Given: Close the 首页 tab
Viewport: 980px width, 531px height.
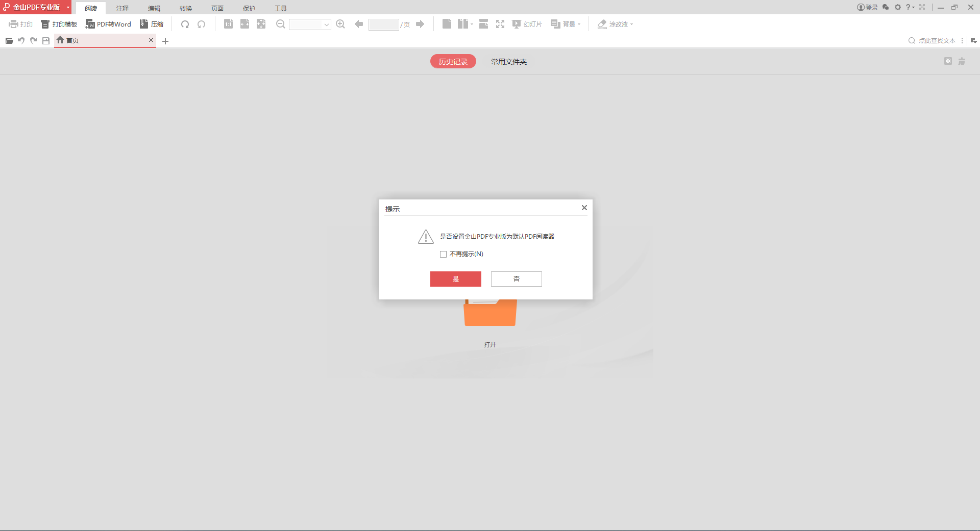Looking at the screenshot, I should click(151, 40).
